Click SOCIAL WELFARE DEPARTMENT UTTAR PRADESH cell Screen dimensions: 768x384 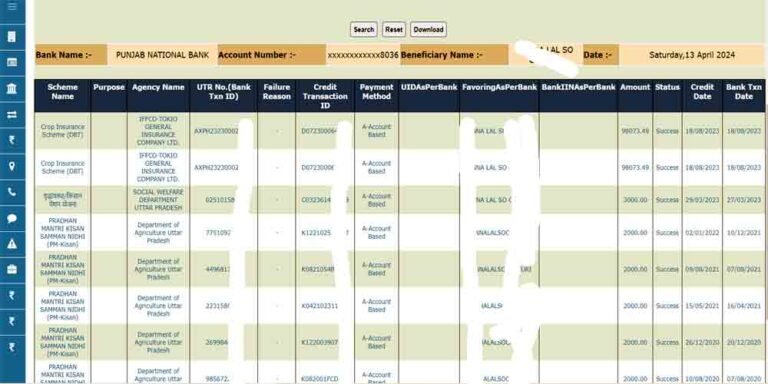point(158,200)
